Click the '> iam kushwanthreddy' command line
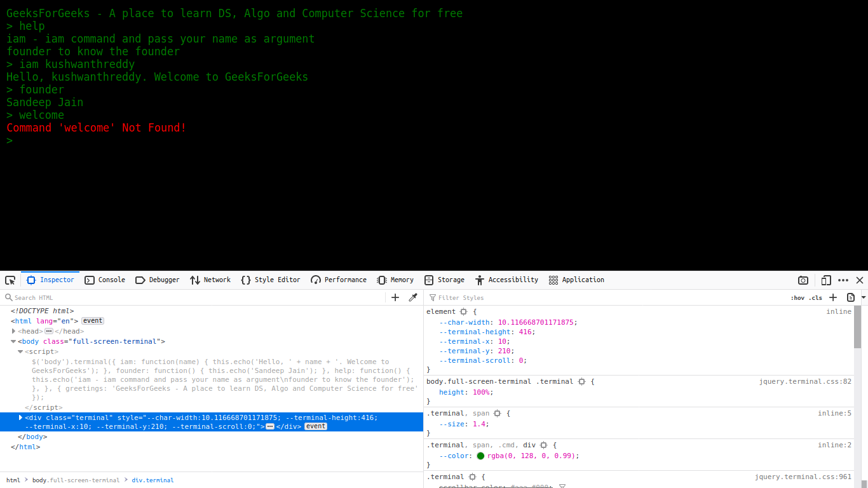Image resolution: width=868 pixels, height=488 pixels. tap(71, 64)
